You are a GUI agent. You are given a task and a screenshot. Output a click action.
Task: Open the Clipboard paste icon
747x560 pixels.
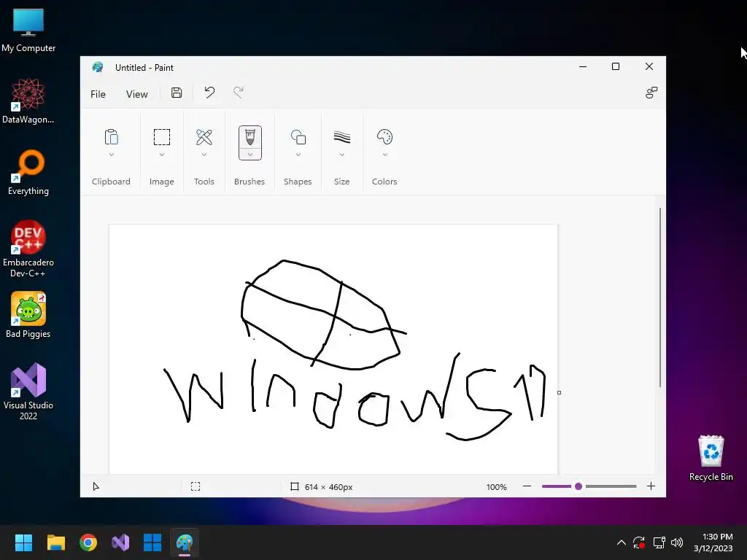coord(111,137)
